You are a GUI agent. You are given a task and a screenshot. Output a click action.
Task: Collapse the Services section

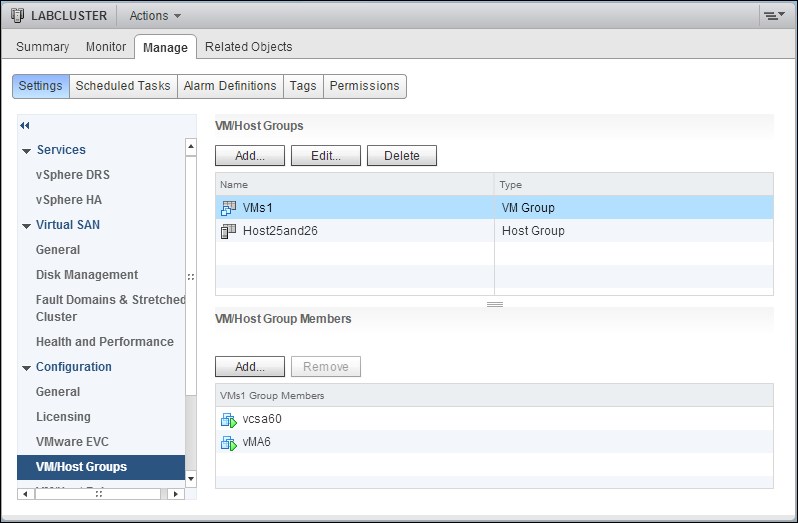pyautogui.click(x=26, y=151)
